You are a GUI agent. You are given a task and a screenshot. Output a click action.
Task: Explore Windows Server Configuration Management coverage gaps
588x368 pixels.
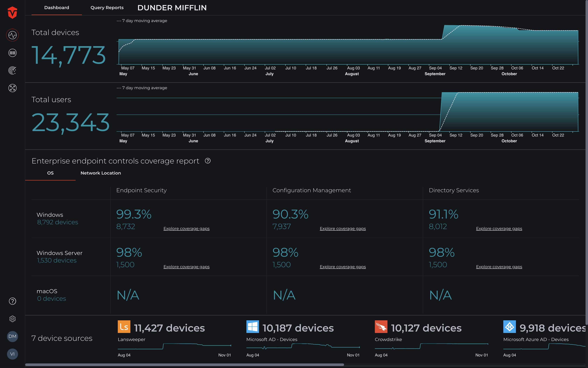pyautogui.click(x=343, y=267)
